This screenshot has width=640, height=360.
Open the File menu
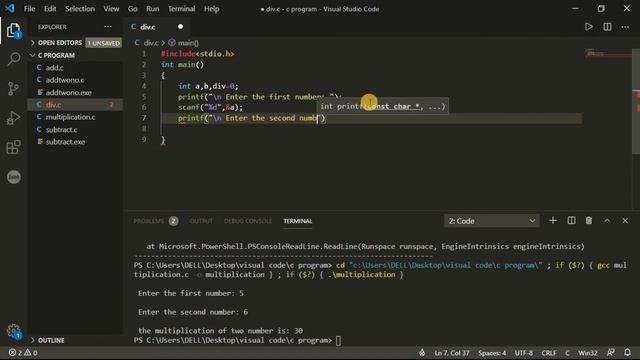pos(29,9)
